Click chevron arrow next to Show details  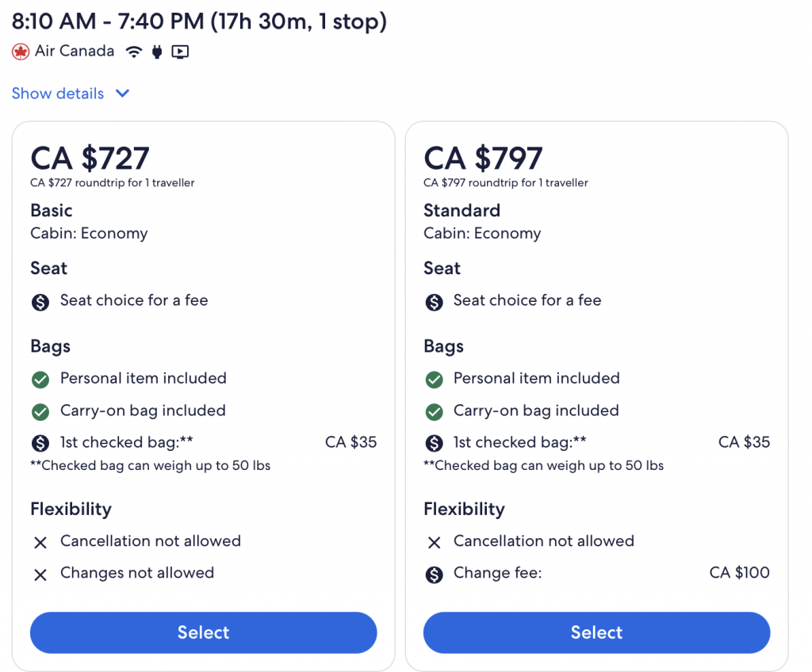(122, 94)
